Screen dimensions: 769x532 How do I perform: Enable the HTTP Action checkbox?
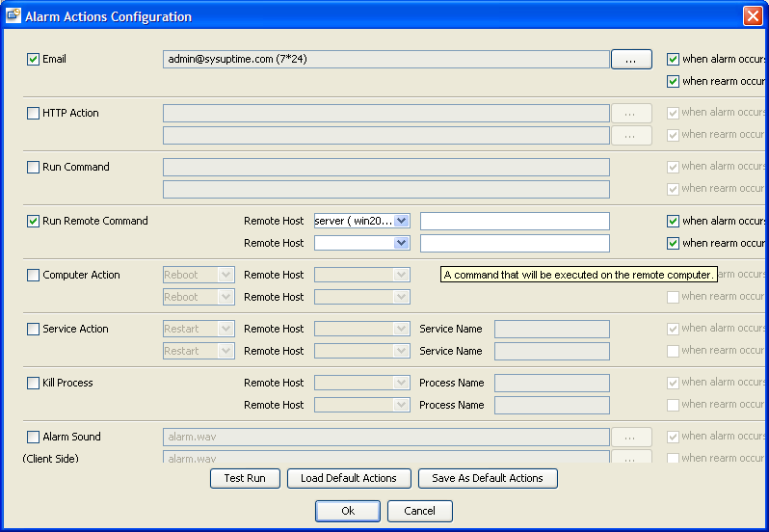pos(34,114)
